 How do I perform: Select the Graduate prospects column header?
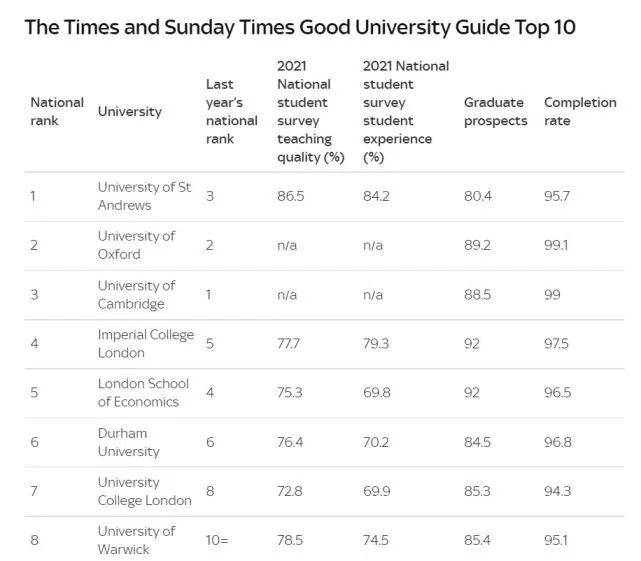[495, 111]
